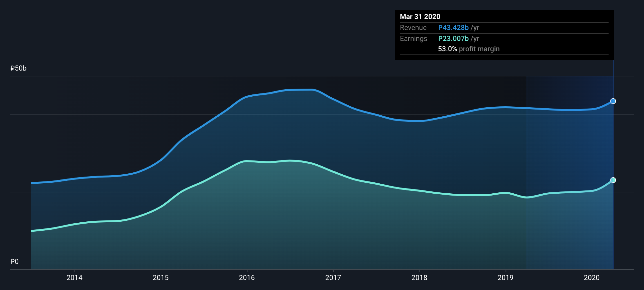Select the 2019 x-axis label
Viewport: 644px width, 290px height.
pyautogui.click(x=506, y=277)
